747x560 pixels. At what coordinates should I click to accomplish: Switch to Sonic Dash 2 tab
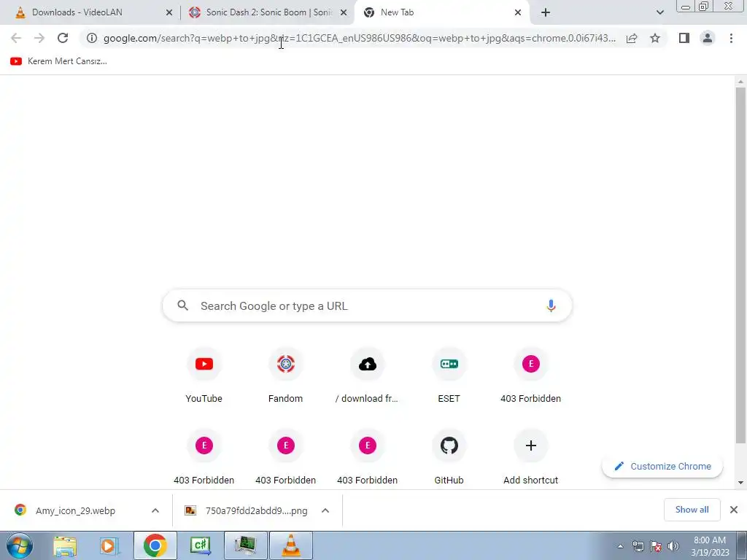click(x=269, y=12)
